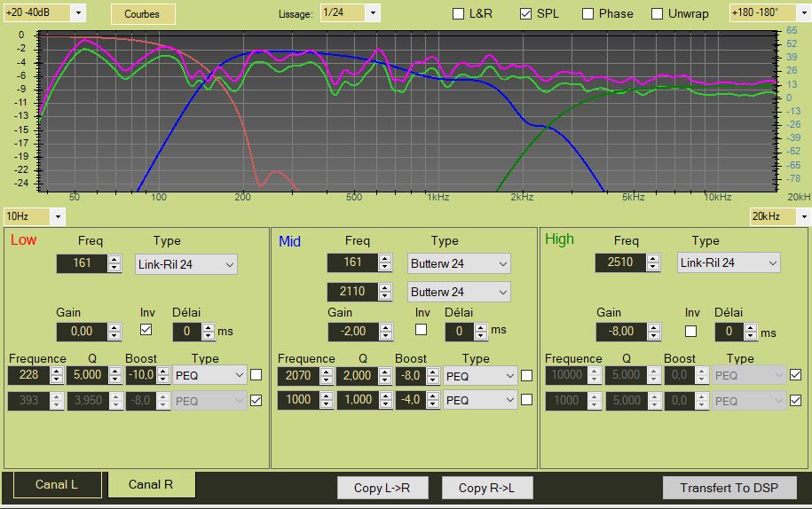This screenshot has width=812, height=509.
Task: Switch to the Canal L tab
Action: pyautogui.click(x=56, y=484)
